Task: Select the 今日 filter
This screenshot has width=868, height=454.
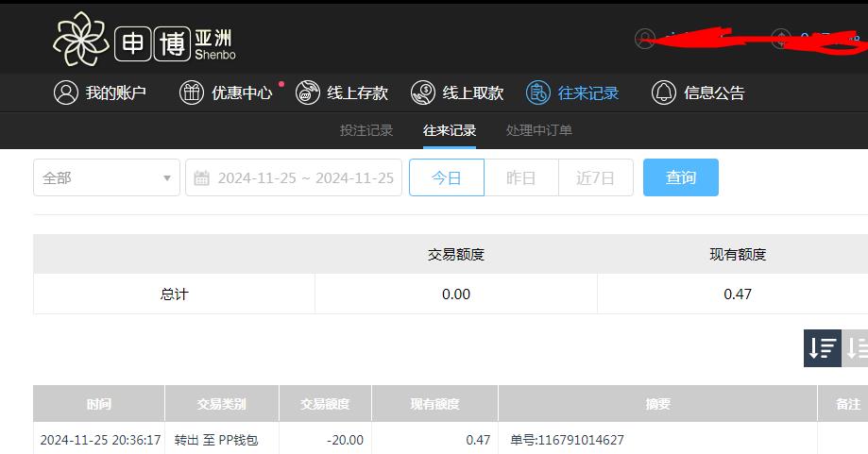Action: click(x=447, y=177)
